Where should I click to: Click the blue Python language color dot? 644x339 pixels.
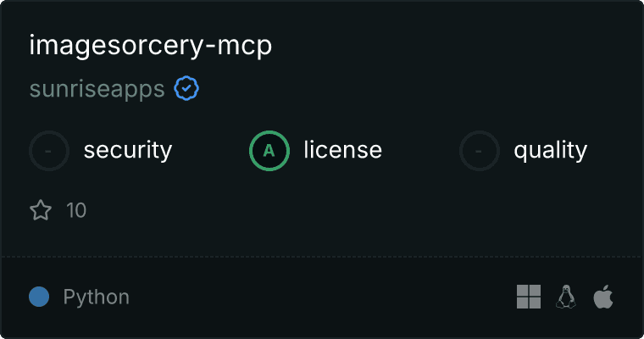coord(39,297)
